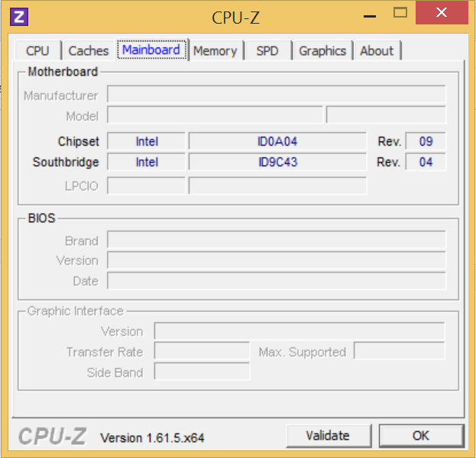Click the Southbridge vendor field showing Intel
Screen dimensions: 476x458
click(x=147, y=162)
